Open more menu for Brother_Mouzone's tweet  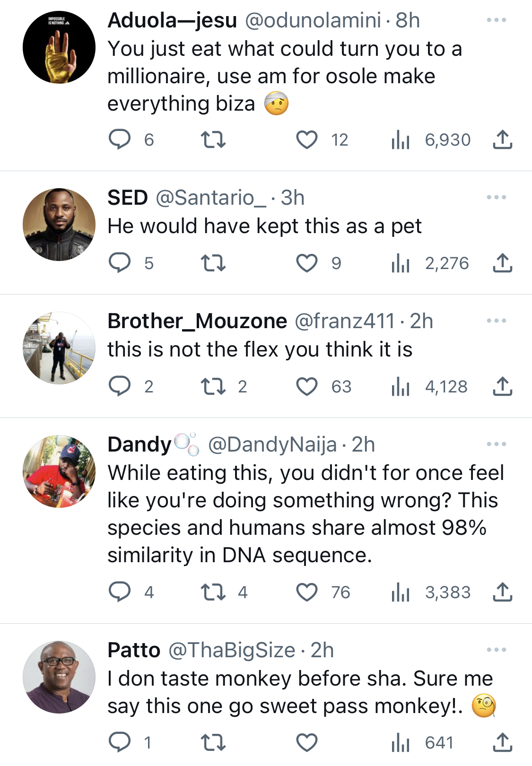[497, 321]
